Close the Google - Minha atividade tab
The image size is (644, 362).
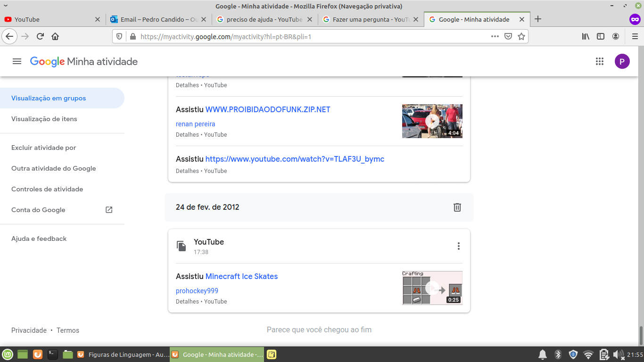coord(522,19)
